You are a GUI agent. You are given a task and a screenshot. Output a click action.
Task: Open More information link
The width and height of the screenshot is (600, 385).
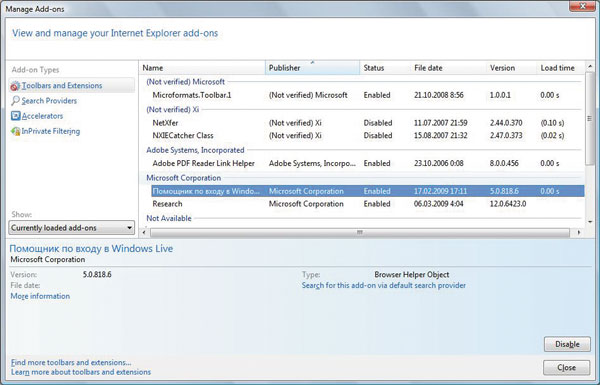(40, 296)
